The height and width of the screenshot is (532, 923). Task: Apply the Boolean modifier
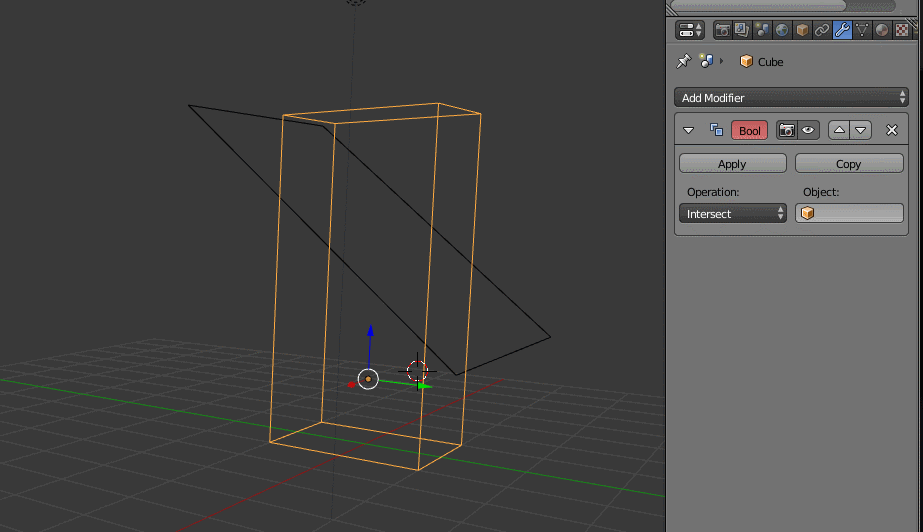[732, 164]
